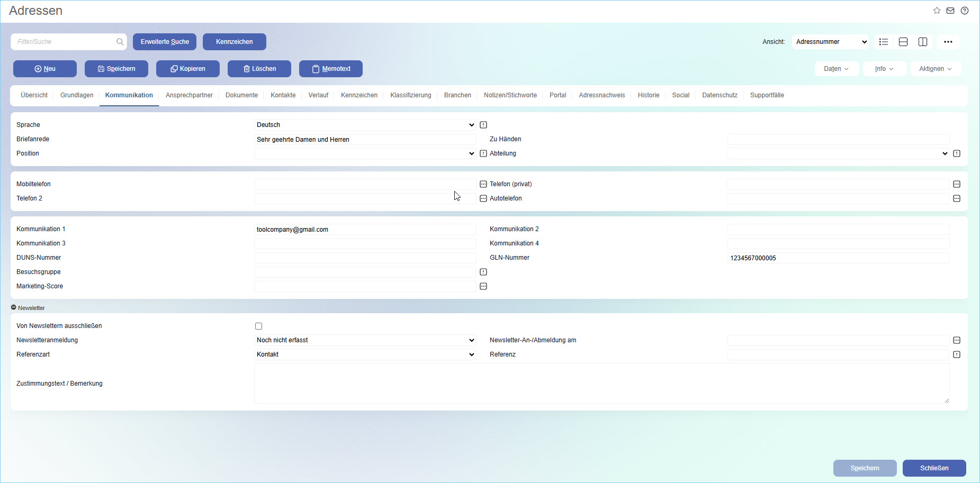Open the three-dots more options menu
980x483 pixels.
[x=948, y=42]
